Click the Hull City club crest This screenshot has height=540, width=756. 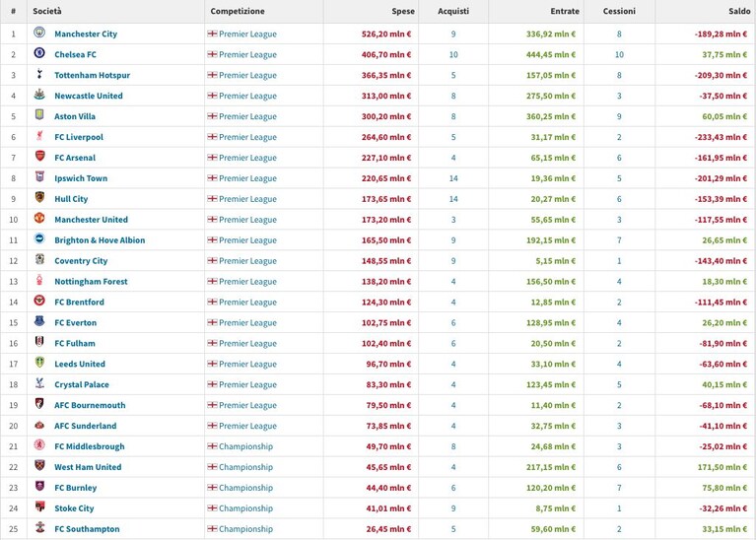(x=39, y=197)
